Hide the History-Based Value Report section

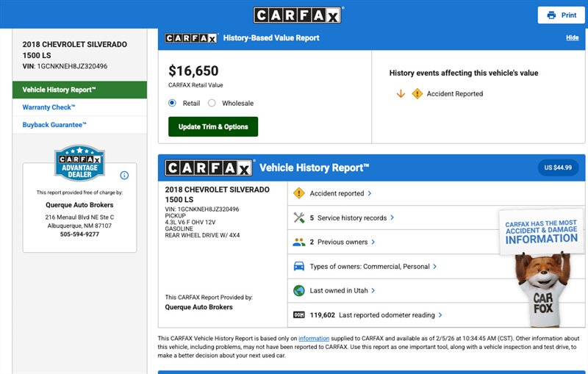(x=572, y=37)
